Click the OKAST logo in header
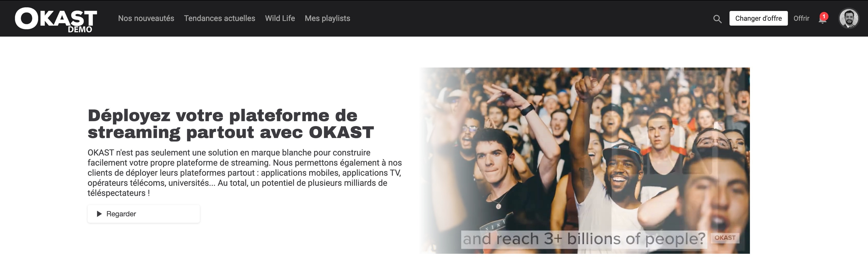Viewport: 868px width, 266px height. click(56, 19)
